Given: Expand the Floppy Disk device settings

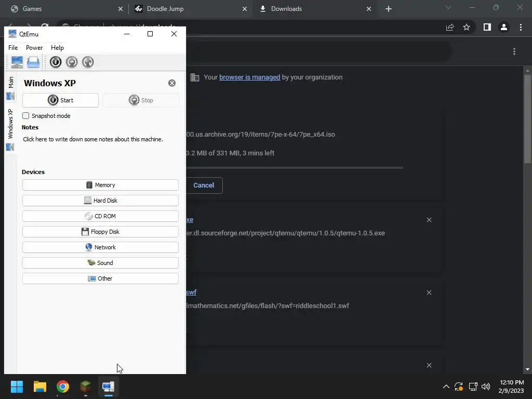Looking at the screenshot, I should pyautogui.click(x=100, y=232).
